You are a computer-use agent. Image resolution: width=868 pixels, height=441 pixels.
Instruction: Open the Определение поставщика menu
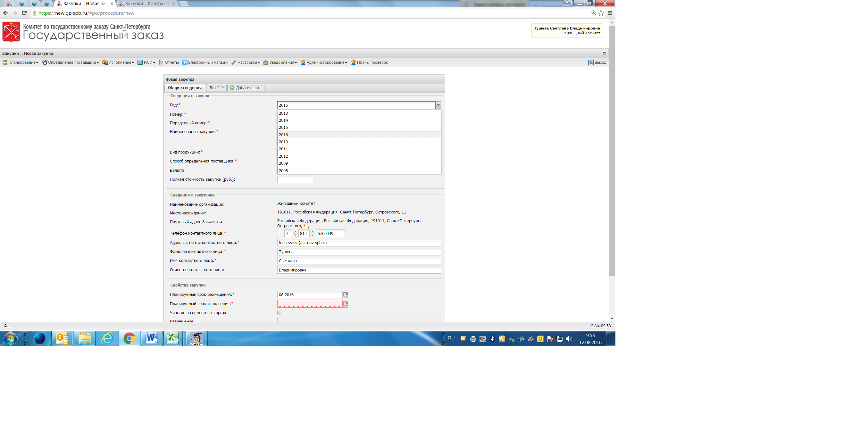pyautogui.click(x=70, y=62)
